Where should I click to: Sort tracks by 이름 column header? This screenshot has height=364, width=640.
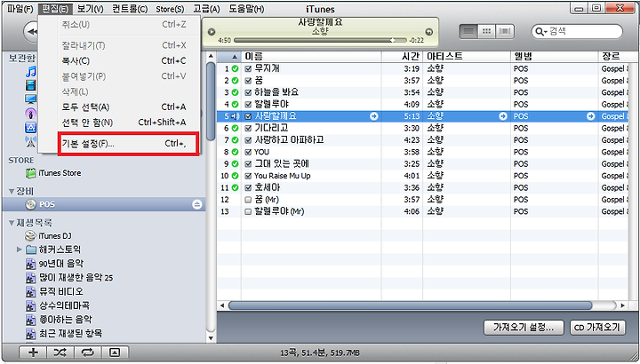[x=312, y=57]
